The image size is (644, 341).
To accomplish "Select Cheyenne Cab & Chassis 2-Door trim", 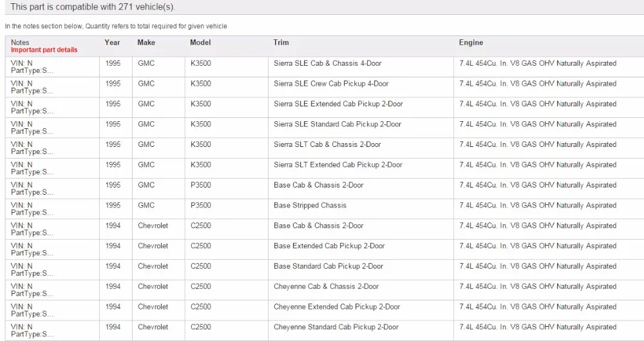I will [x=326, y=286].
